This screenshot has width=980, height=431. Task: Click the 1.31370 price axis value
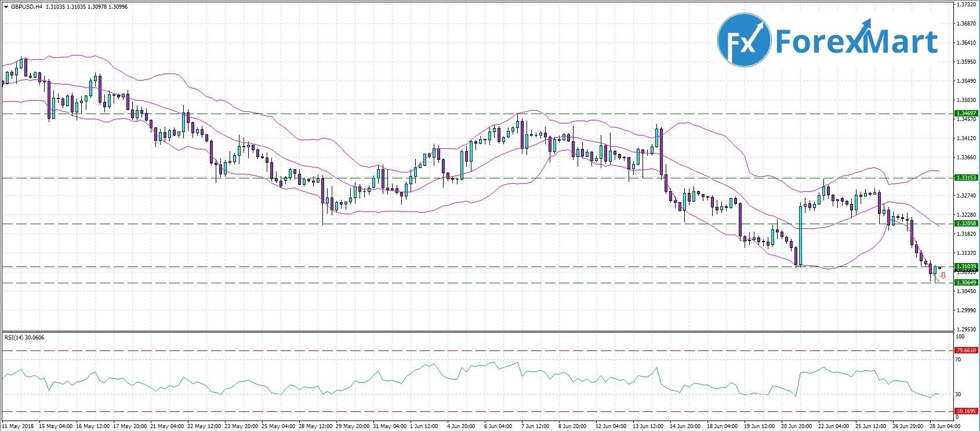966,253
